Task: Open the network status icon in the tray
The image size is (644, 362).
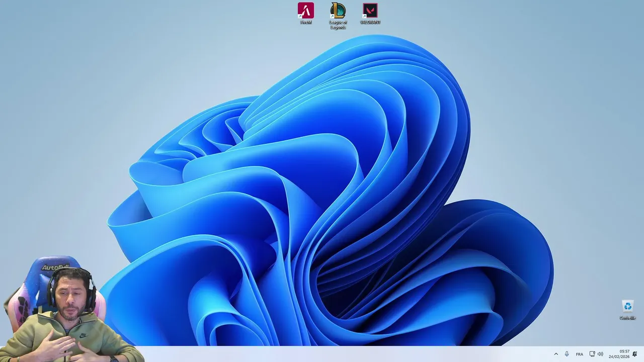Action: click(x=592, y=354)
